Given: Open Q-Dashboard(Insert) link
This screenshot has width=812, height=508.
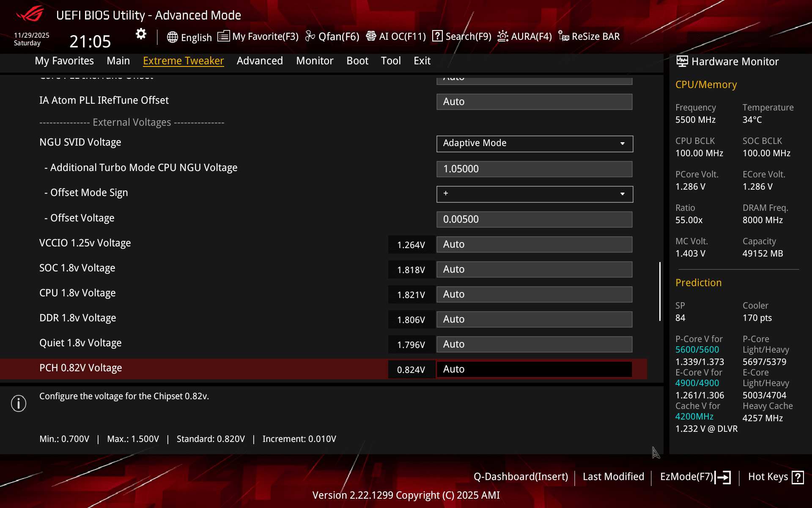Looking at the screenshot, I should point(521,477).
